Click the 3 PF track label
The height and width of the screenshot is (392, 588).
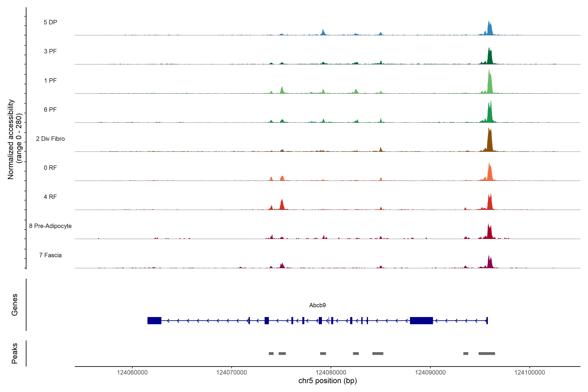50,51
